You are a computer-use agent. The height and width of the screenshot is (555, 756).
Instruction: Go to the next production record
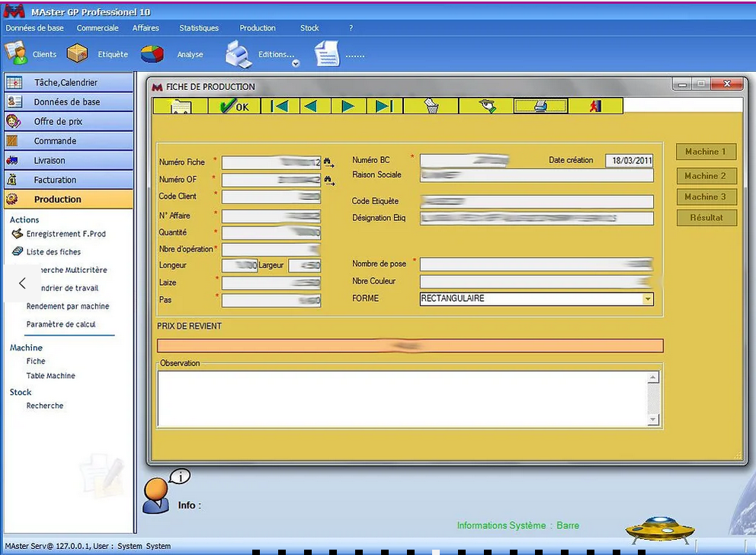(x=348, y=107)
